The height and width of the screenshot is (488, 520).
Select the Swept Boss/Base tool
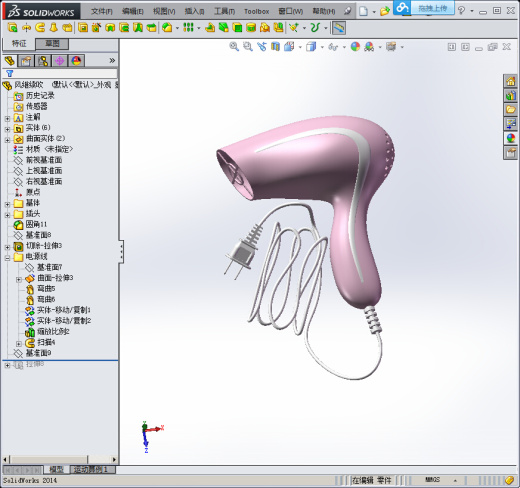[x=40, y=28]
